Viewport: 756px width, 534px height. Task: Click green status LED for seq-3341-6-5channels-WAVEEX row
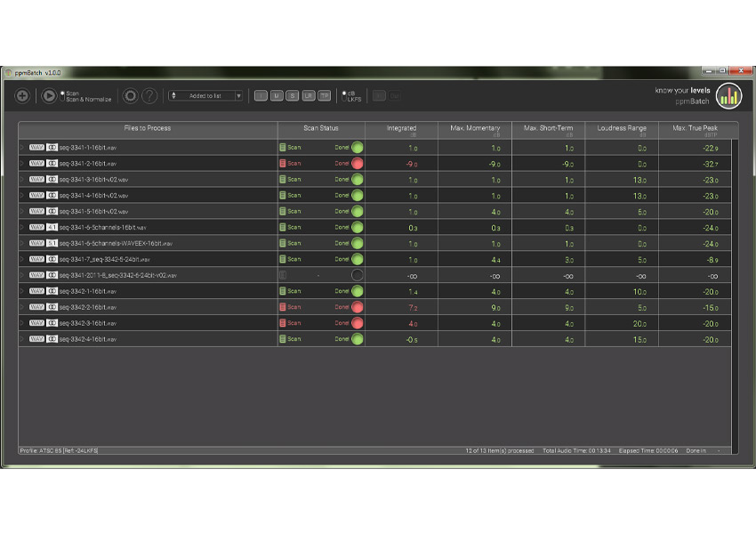[358, 243]
